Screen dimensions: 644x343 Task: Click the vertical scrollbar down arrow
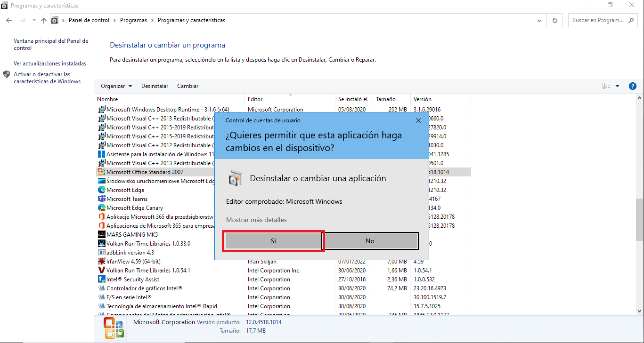pyautogui.click(x=640, y=311)
